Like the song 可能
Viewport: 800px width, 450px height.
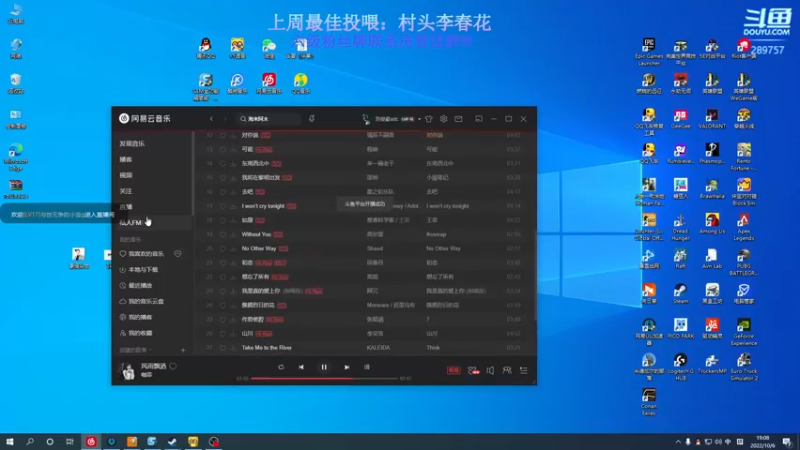222,149
